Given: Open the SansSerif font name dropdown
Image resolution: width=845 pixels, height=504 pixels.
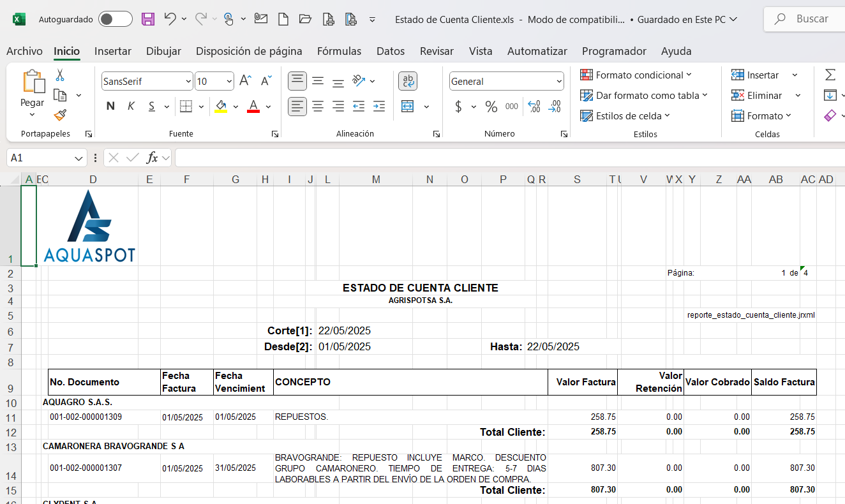Looking at the screenshot, I should click(x=188, y=82).
